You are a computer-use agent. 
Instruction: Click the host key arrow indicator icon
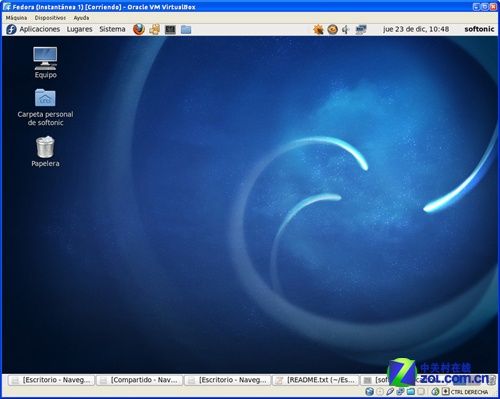446,392
